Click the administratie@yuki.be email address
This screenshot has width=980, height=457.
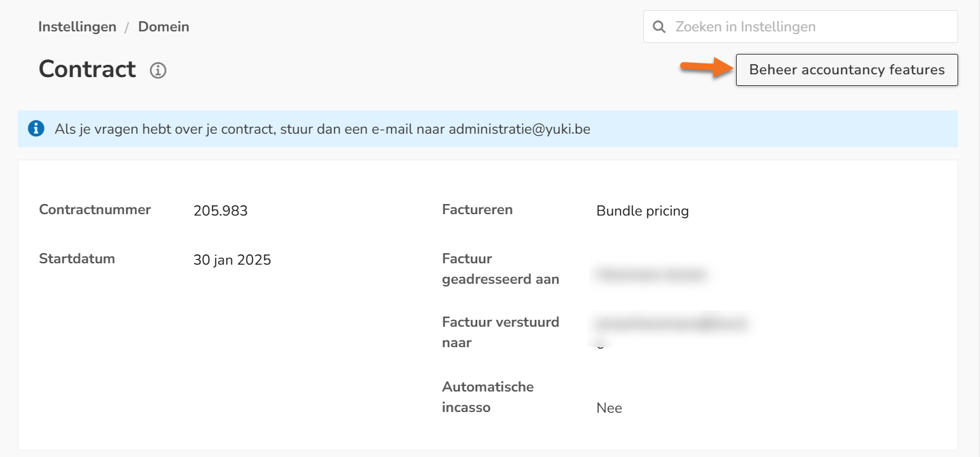tap(519, 129)
